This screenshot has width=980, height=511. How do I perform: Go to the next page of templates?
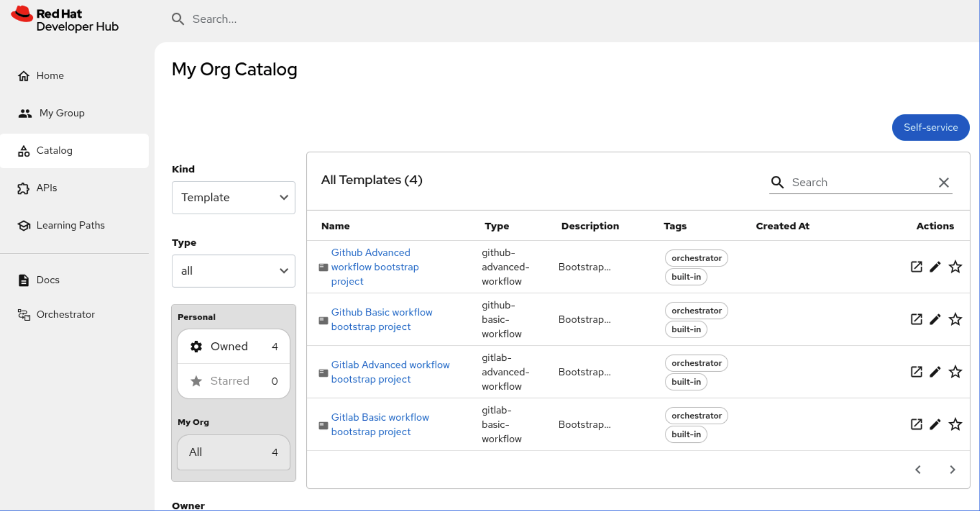pos(952,469)
